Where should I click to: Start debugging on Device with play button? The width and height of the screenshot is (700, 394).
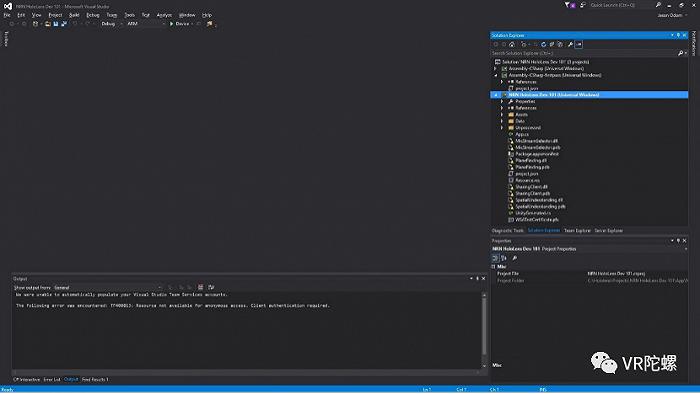point(171,24)
